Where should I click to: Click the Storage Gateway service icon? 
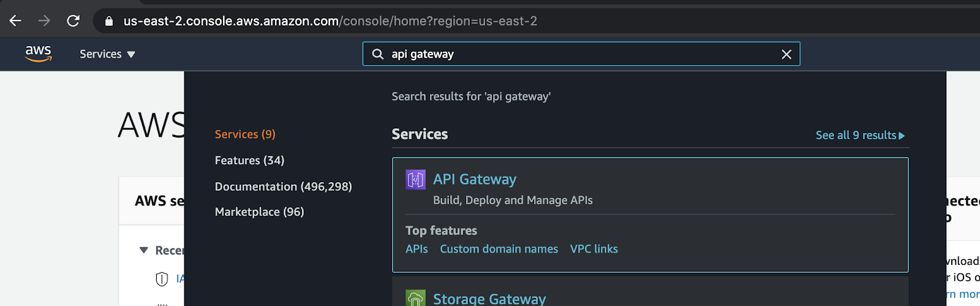415,298
